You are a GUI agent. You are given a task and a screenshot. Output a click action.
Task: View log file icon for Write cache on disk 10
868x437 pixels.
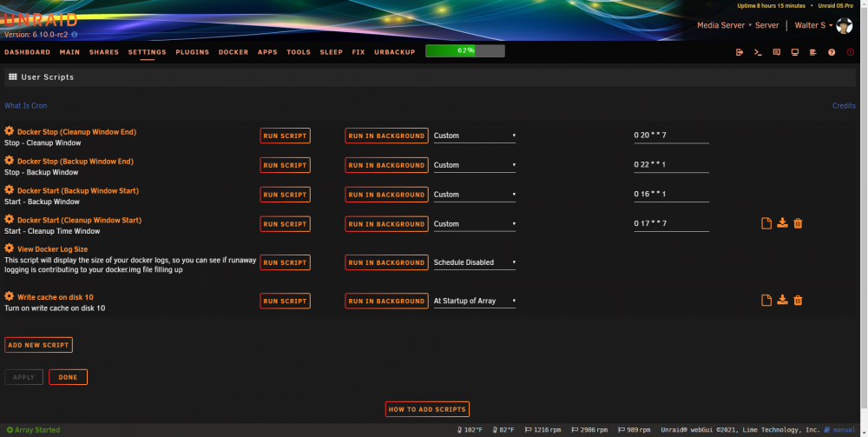point(766,301)
